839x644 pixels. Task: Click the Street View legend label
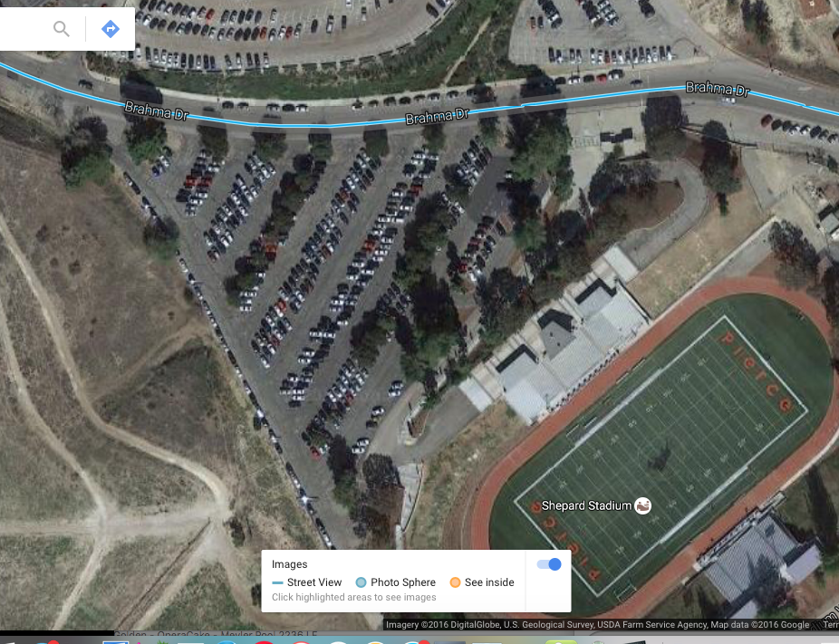(x=314, y=582)
